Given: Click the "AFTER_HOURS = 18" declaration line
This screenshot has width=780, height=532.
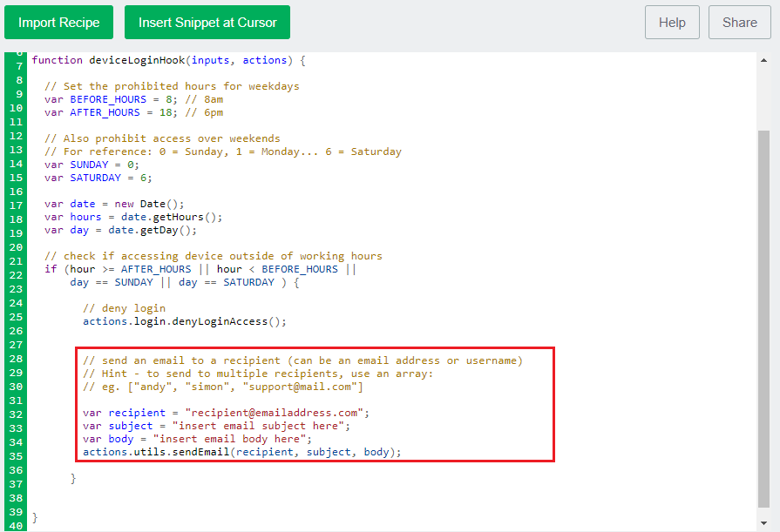Looking at the screenshot, I should point(133,112).
